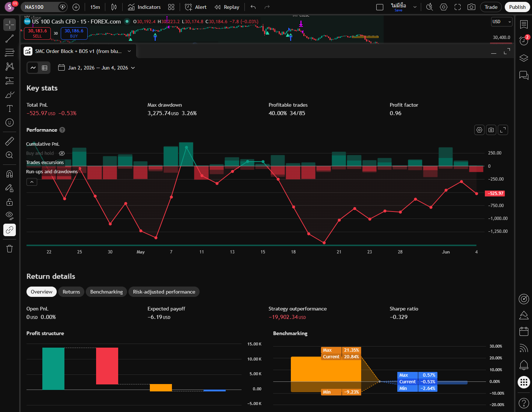Open the layout setup square icon

[x=380, y=7]
